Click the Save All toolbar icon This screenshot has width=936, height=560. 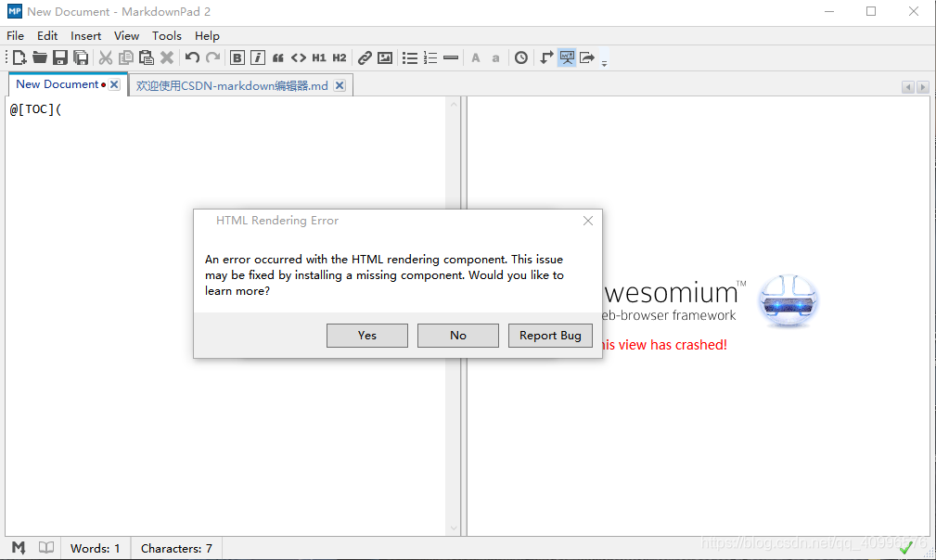[x=81, y=57]
